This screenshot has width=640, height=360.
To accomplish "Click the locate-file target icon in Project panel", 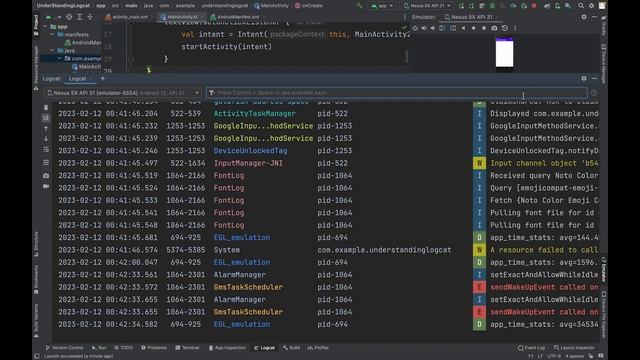I will point(69,17).
